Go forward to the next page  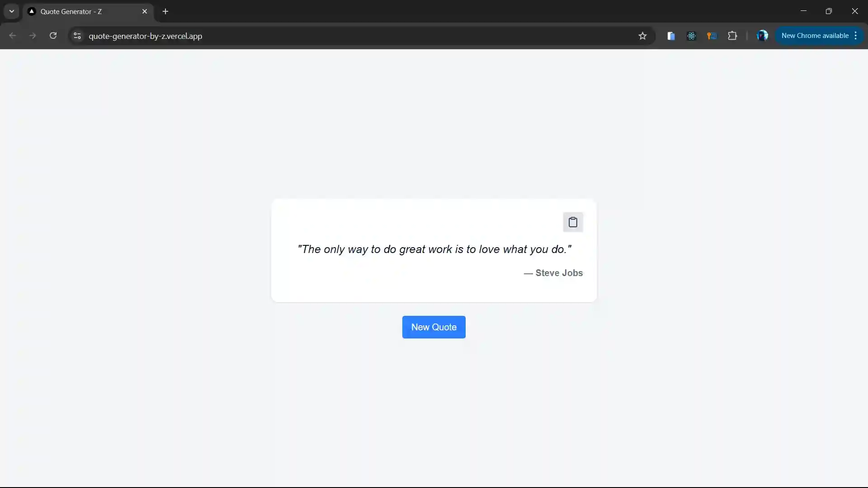(x=33, y=36)
